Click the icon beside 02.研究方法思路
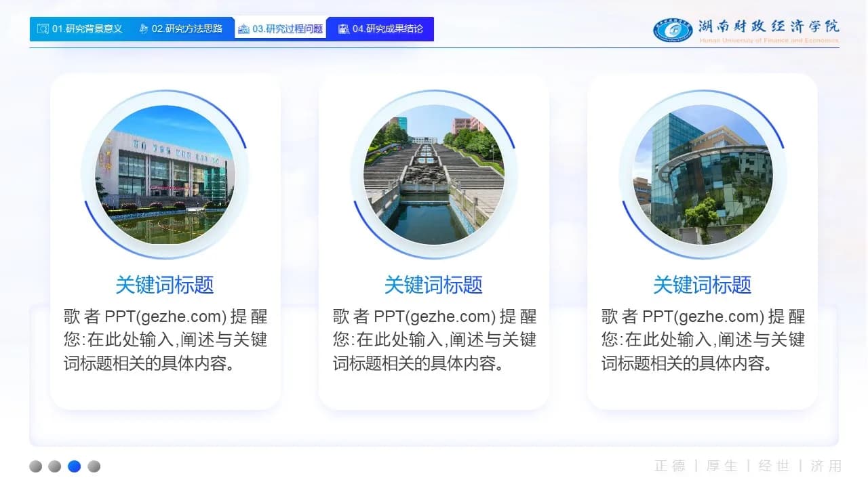This screenshot has width=868, height=488. pyautogui.click(x=143, y=29)
